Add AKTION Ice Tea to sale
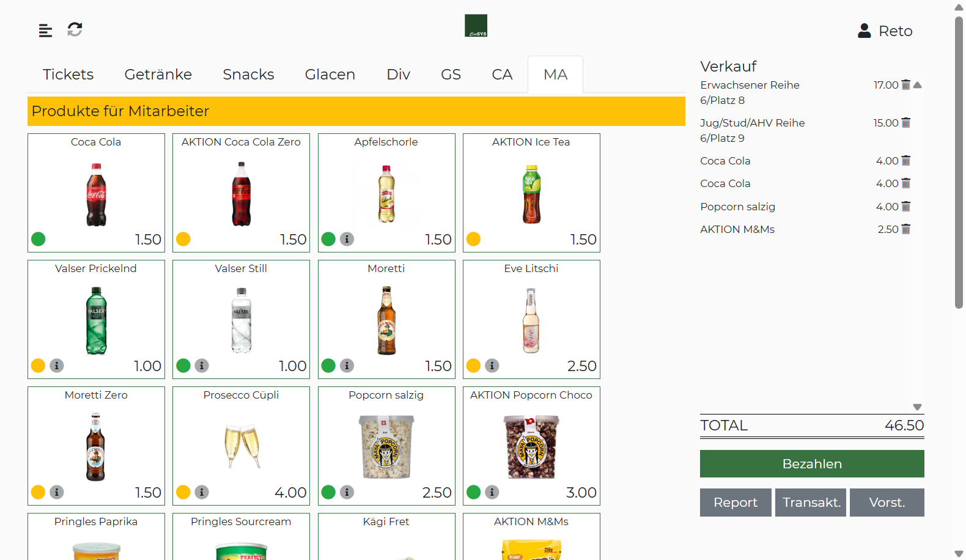The image size is (966, 560). pos(532,194)
